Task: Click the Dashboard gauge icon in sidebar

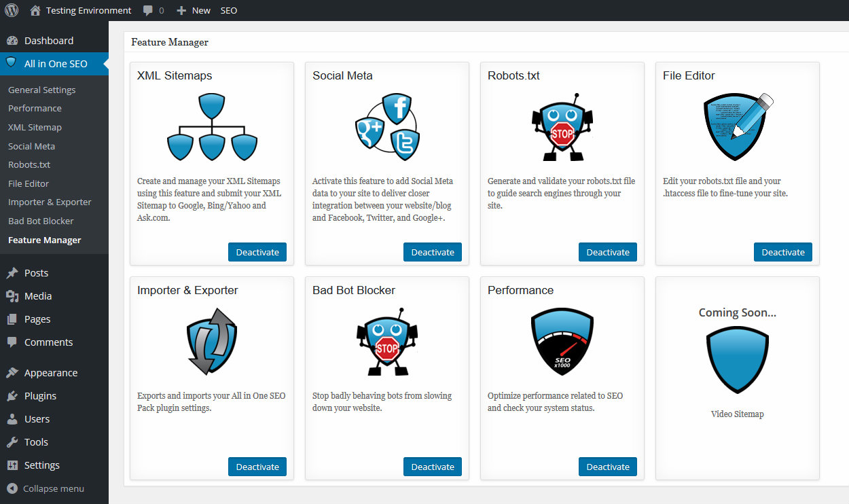Action: coord(12,41)
